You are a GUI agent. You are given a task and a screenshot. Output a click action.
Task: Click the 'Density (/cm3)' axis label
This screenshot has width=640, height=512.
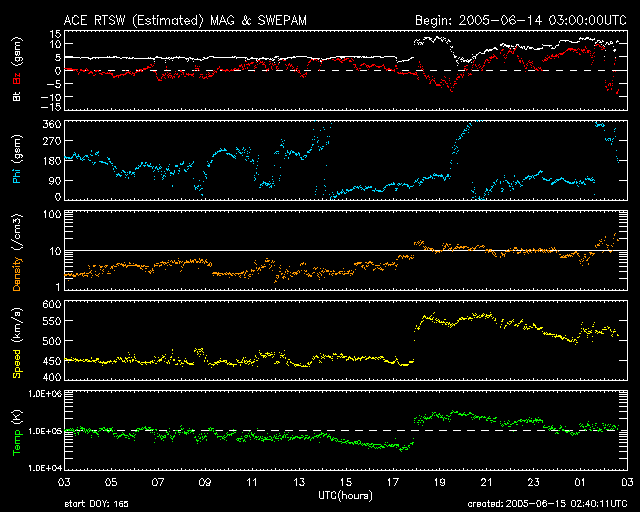[17, 252]
